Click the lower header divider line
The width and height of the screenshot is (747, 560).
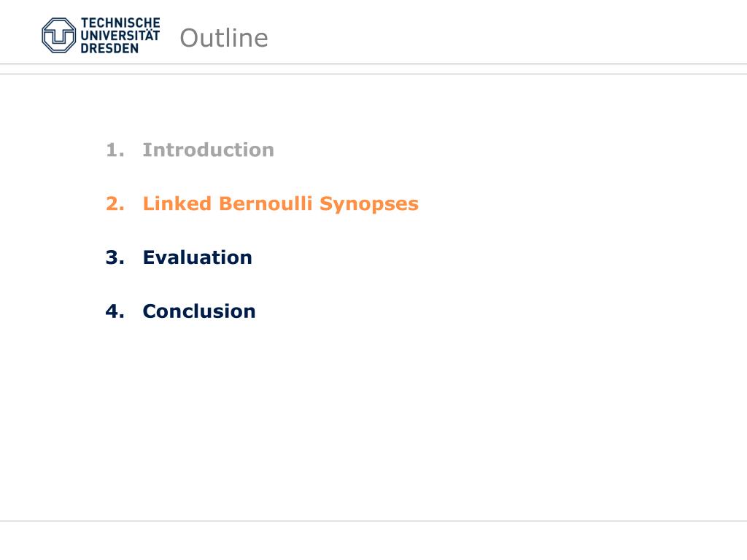tap(373, 74)
